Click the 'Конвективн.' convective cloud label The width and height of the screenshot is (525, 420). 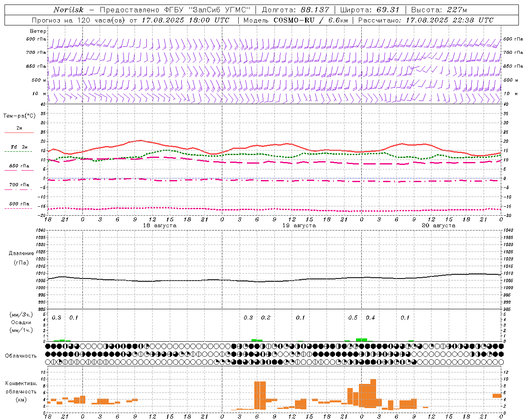(21, 383)
